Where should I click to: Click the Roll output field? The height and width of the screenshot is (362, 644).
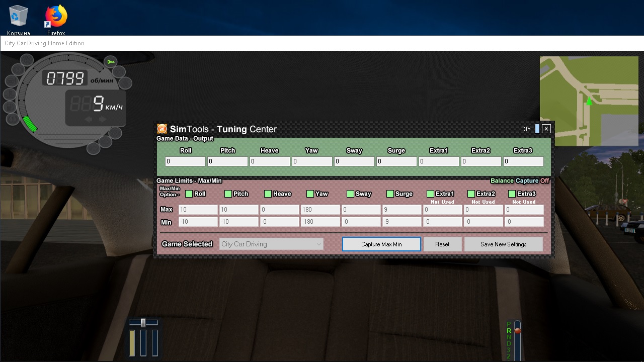pyautogui.click(x=186, y=161)
